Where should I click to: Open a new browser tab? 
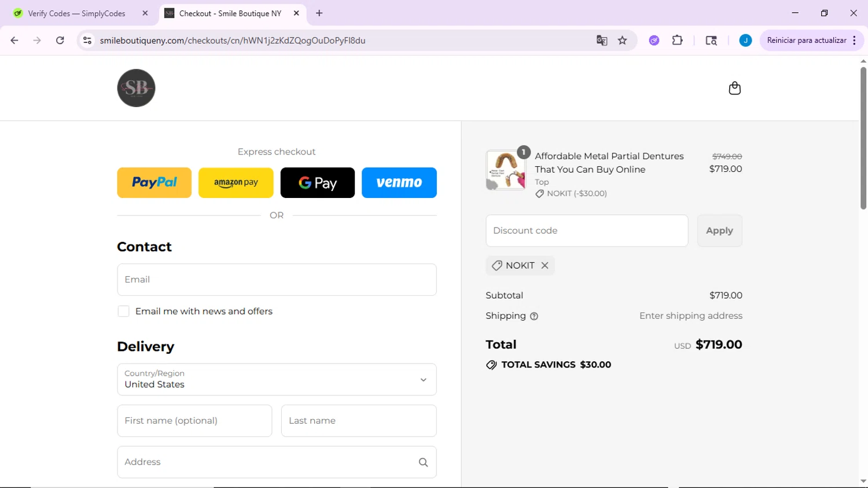319,13
